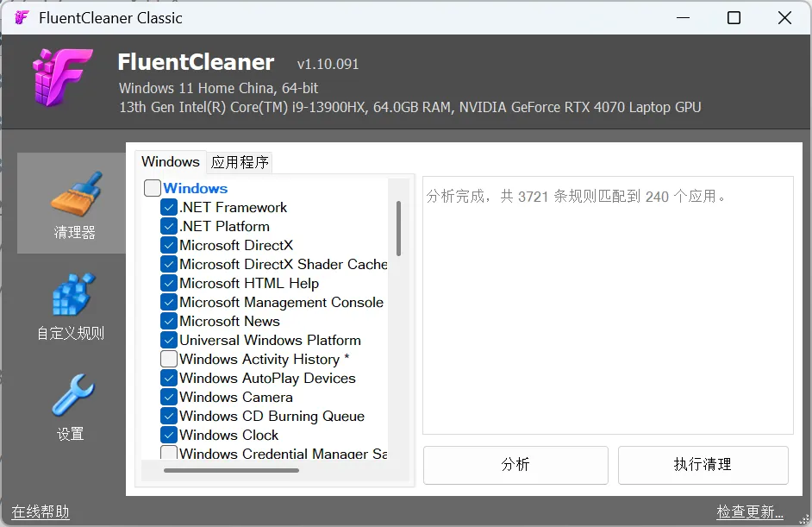Click the horizontal scrollbar under the rule list

click(231, 471)
